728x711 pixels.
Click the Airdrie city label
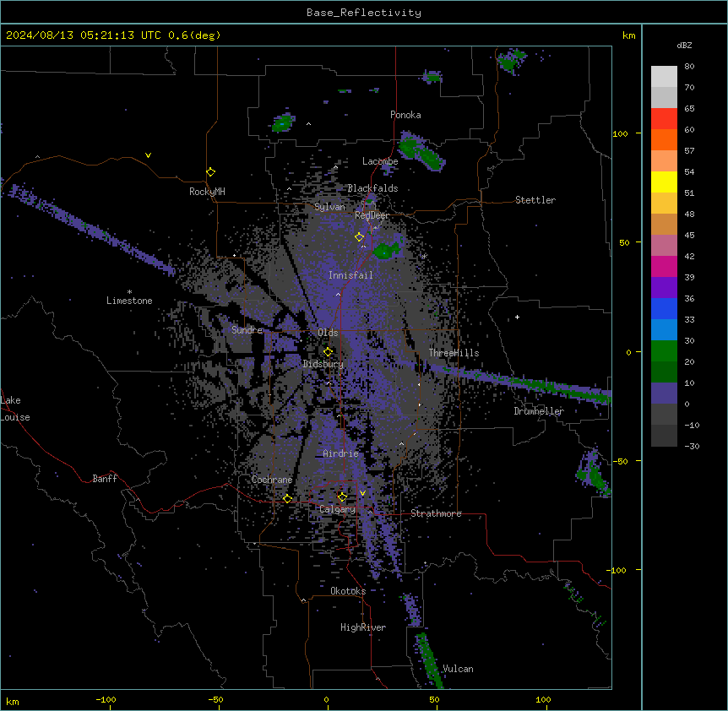341,453
